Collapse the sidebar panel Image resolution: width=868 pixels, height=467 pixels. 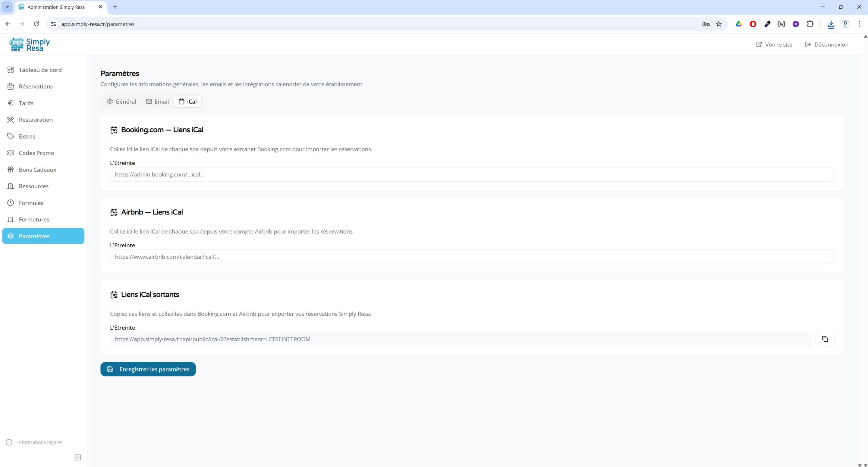[x=77, y=457]
